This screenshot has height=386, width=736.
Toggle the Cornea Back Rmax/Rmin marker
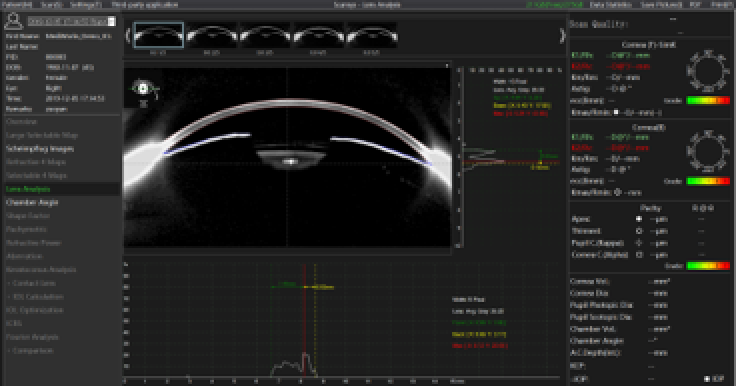tap(618, 193)
